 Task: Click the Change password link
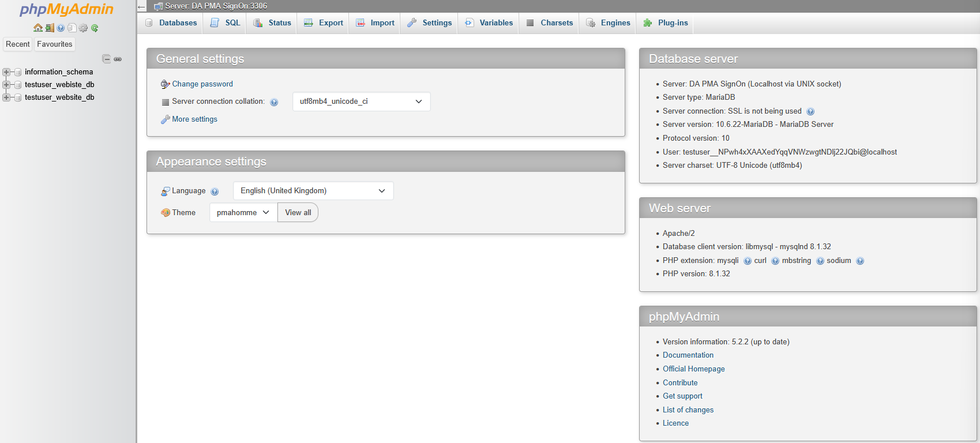coord(202,84)
